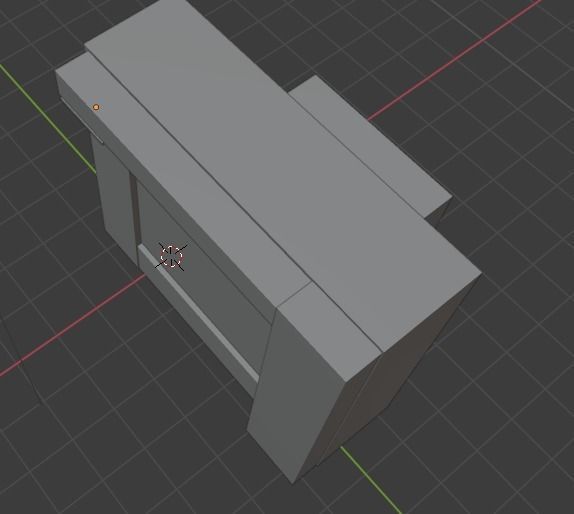Select the orange object origin dot
This screenshot has width=574, height=514.
click(96, 107)
